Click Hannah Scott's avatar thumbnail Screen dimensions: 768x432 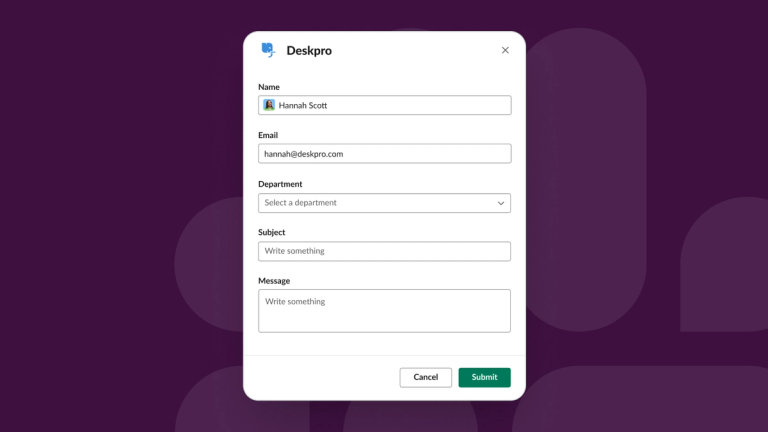pos(269,105)
